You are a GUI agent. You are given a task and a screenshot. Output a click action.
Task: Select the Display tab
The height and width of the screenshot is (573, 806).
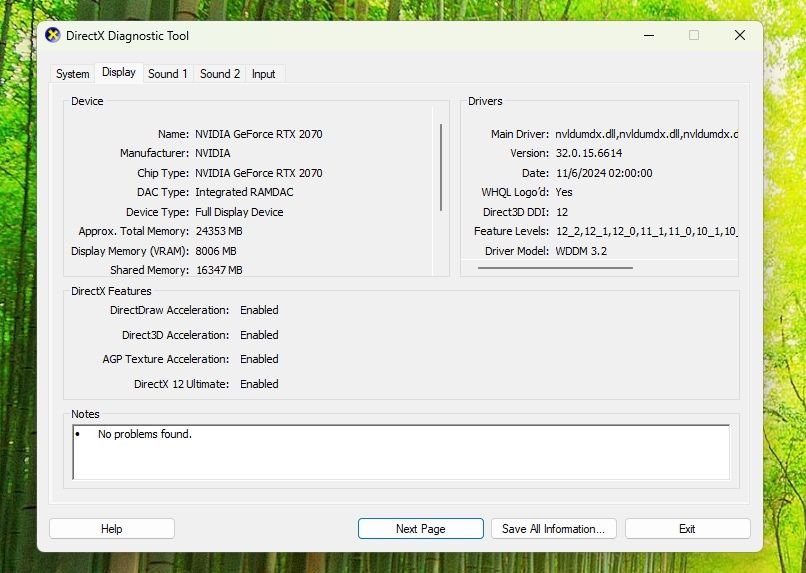[119, 72]
